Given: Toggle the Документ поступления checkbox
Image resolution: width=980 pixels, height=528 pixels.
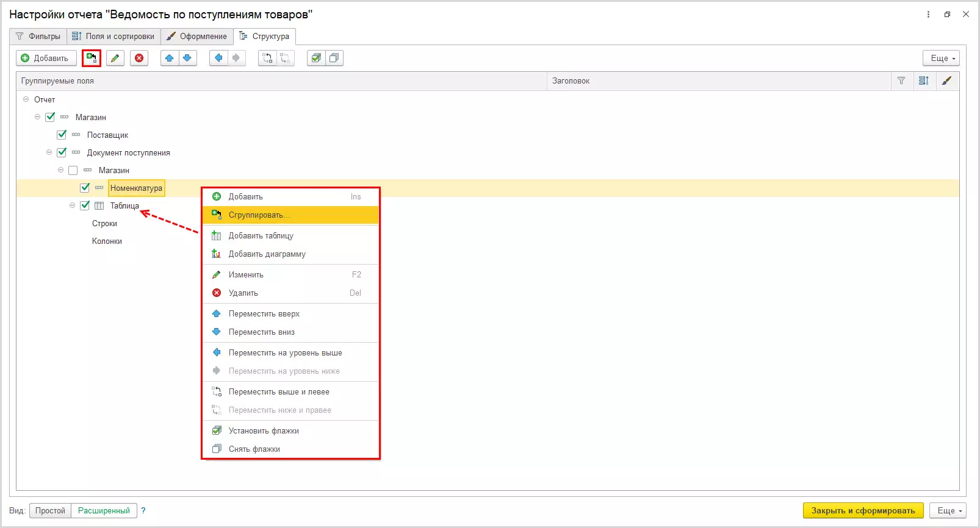Looking at the screenshot, I should tap(62, 152).
